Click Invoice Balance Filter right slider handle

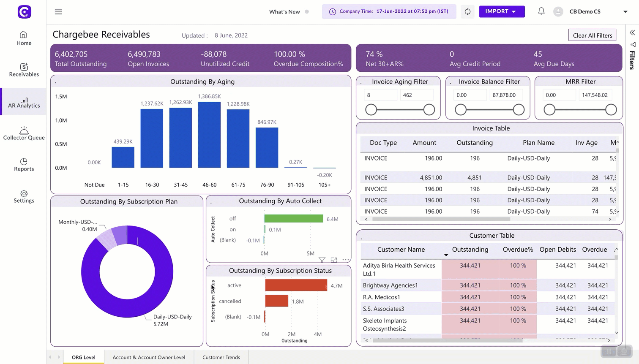point(519,110)
